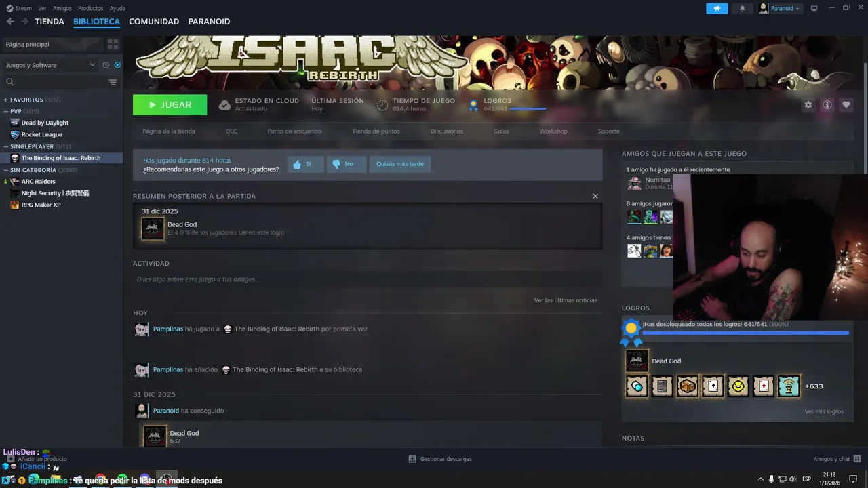This screenshot has height=488, width=868.
Task: Open Guías tab
Action: pos(501,131)
